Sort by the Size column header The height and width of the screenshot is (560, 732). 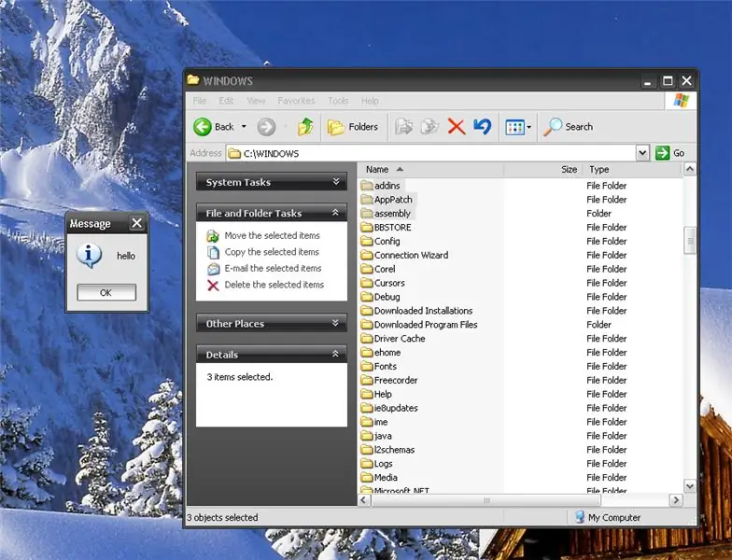tap(542, 170)
